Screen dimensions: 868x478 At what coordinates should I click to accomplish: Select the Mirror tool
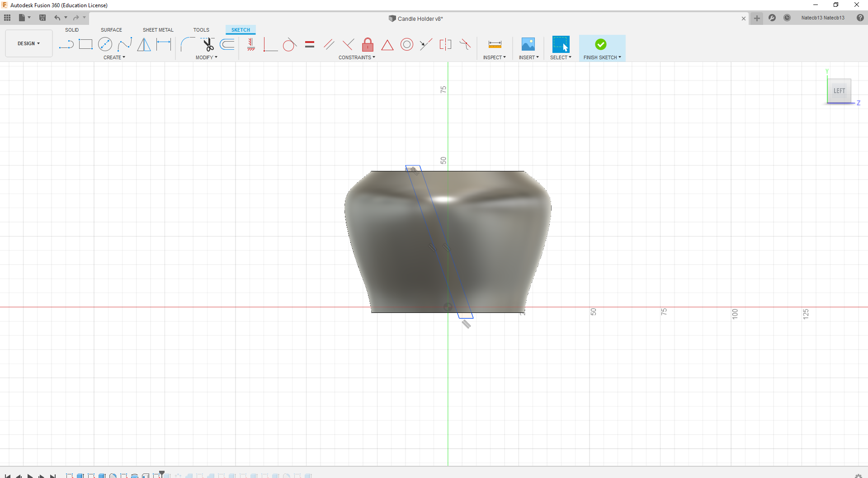[x=144, y=44]
